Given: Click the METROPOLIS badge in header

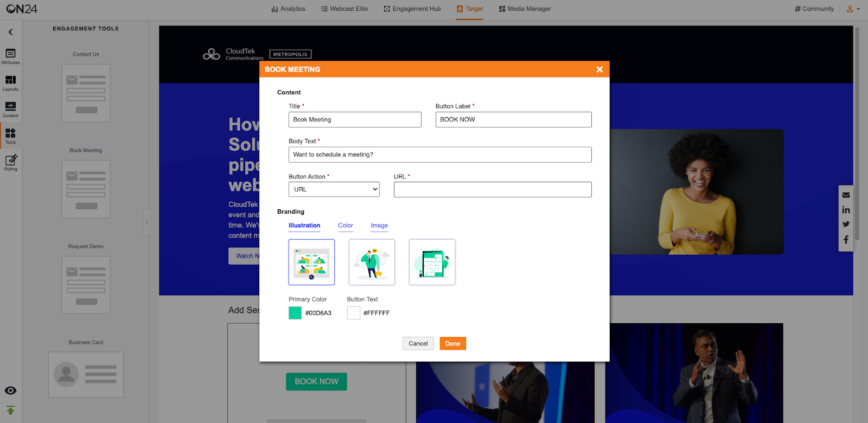Looking at the screenshot, I should coord(290,54).
